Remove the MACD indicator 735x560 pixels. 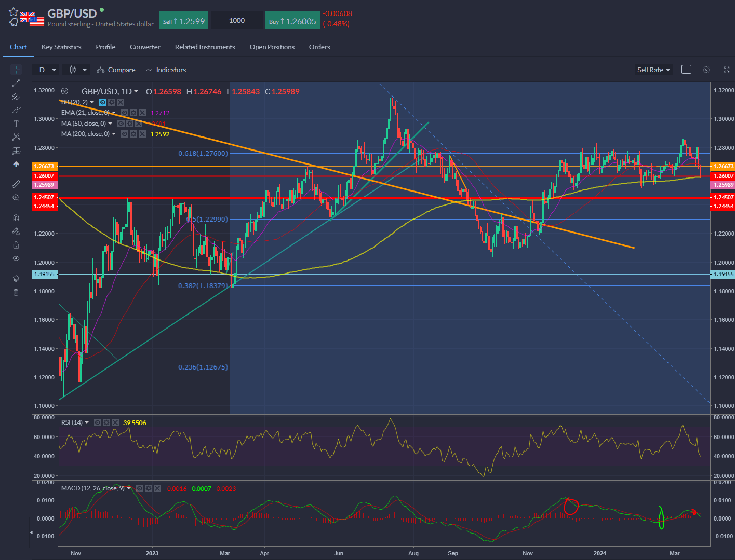pos(157,488)
